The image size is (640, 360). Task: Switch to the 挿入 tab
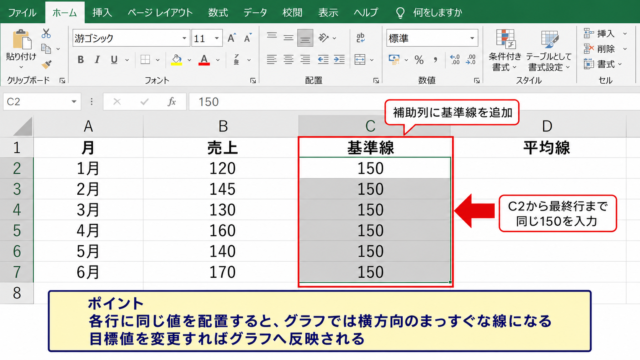point(102,13)
